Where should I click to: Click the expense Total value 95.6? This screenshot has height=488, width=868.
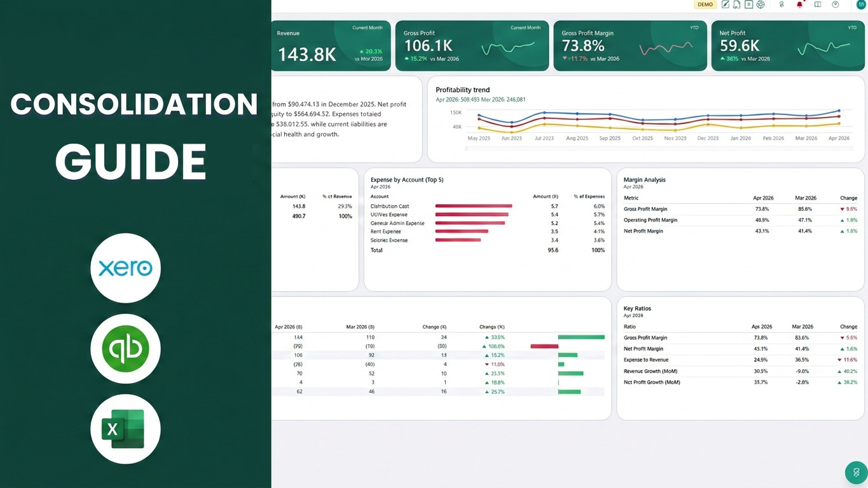(553, 250)
